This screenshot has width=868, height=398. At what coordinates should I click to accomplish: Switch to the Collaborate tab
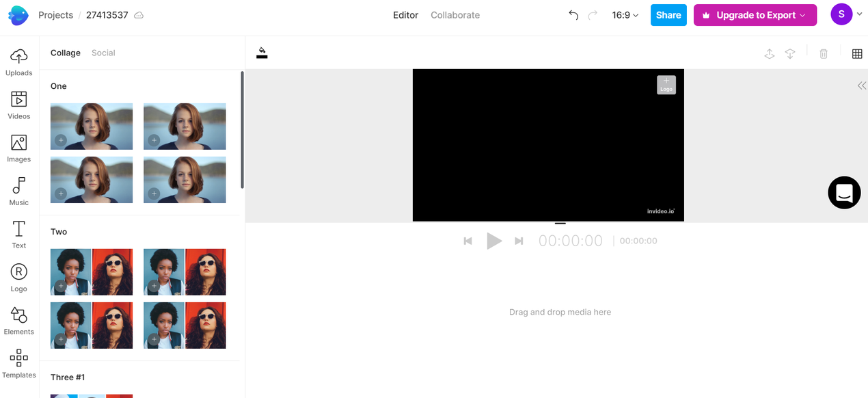(x=455, y=15)
